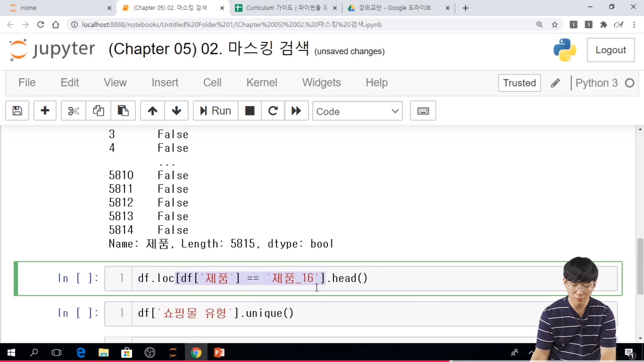Viewport: 644px width, 362px height.
Task: Open the Cell menu
Action: [x=212, y=82]
